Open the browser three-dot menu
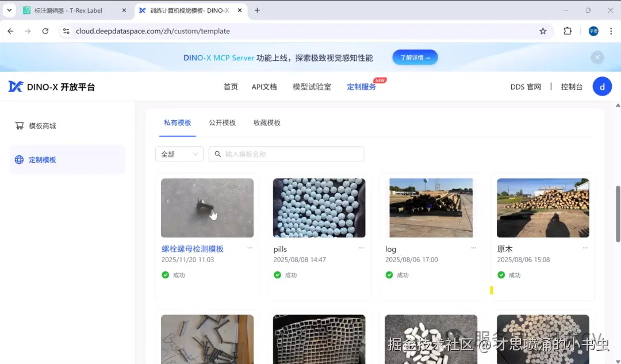This screenshot has height=364, width=621. click(611, 31)
